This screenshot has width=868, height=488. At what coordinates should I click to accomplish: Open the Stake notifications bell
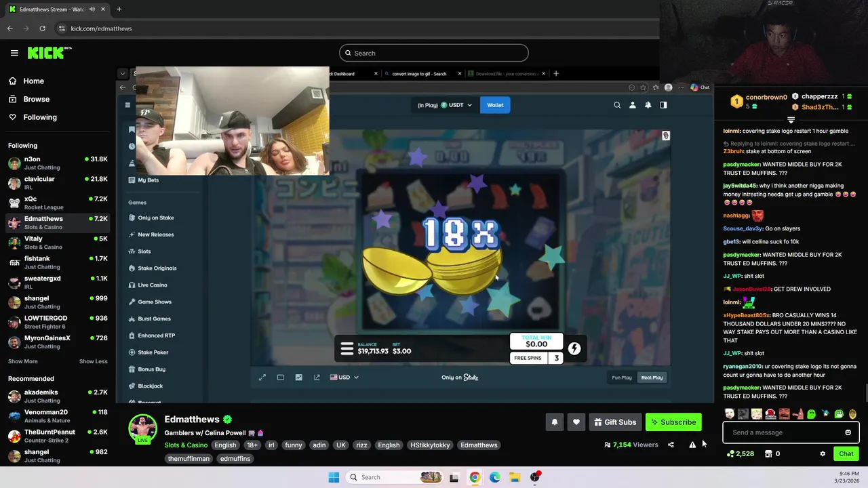(x=648, y=105)
